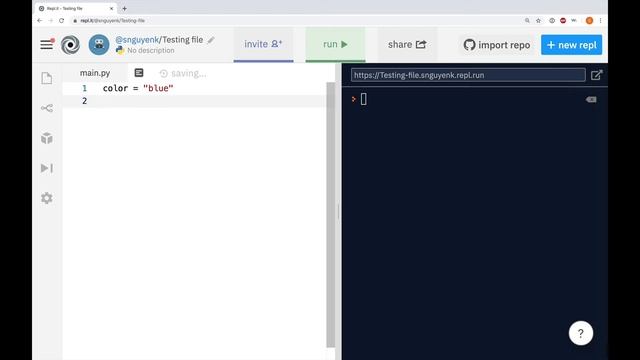
Task: Toggle the code formatter icon beside main.py
Action: pos(139,73)
